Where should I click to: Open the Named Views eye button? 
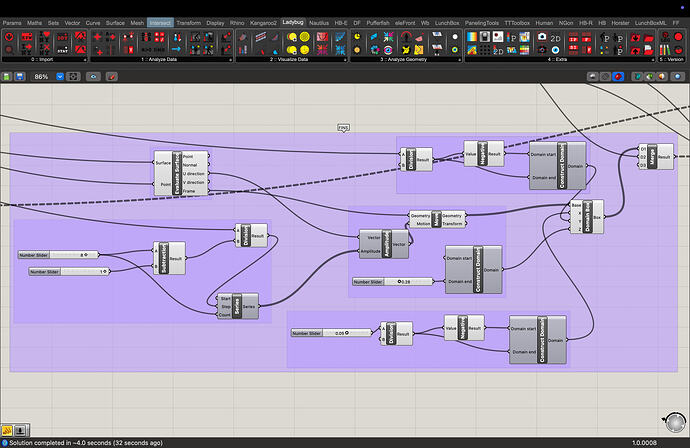93,77
